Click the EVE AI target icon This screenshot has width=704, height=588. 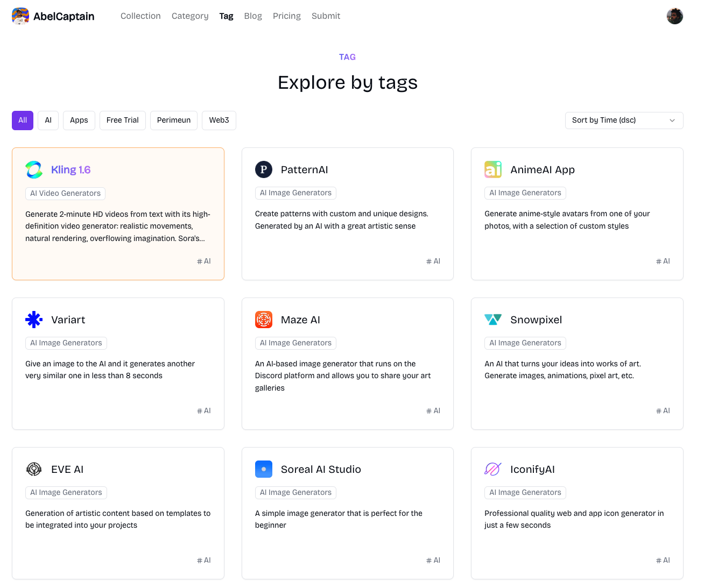(34, 469)
